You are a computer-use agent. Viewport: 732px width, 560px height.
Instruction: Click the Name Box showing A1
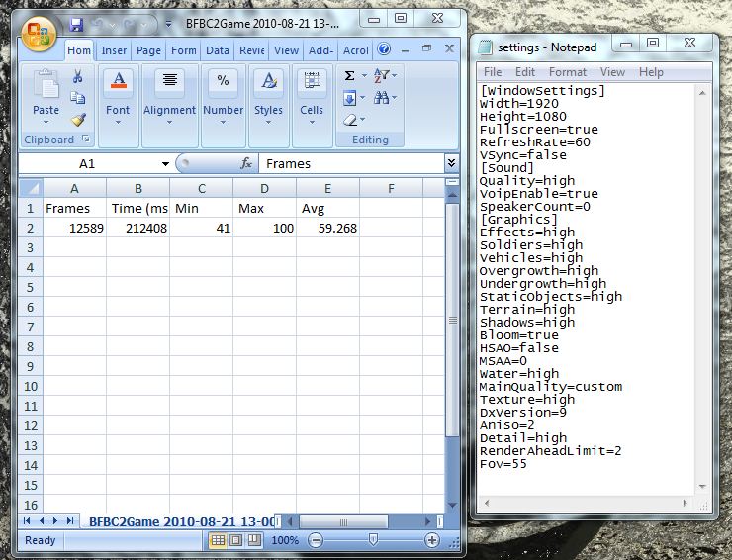(89, 164)
